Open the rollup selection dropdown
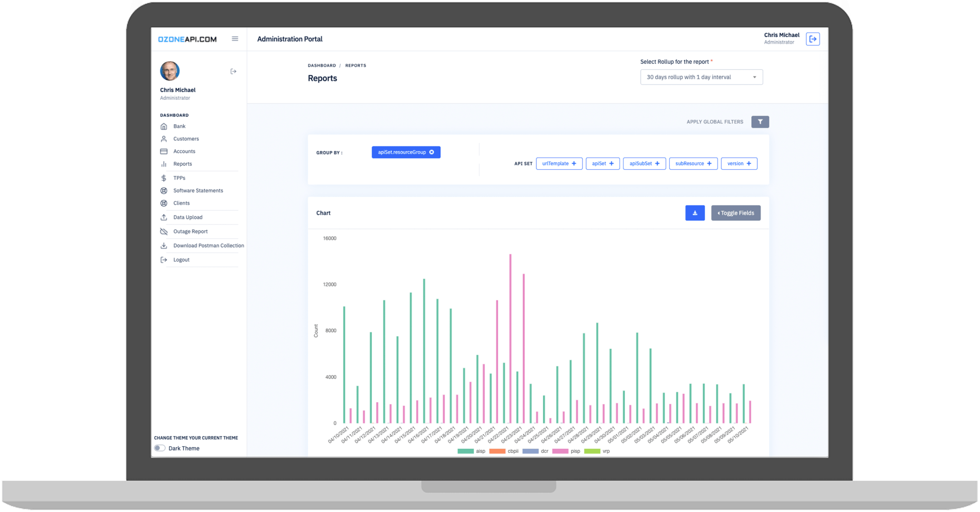Screen dimensions: 980x512 pos(701,77)
